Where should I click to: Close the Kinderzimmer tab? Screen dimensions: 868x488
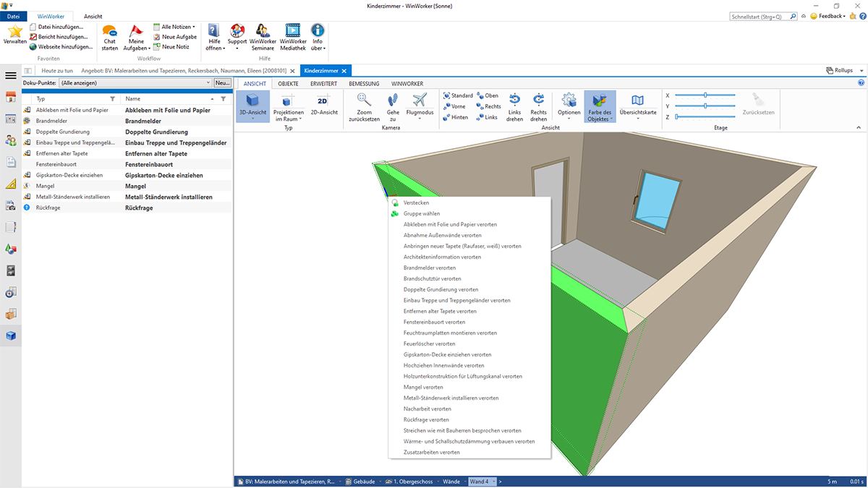(344, 71)
